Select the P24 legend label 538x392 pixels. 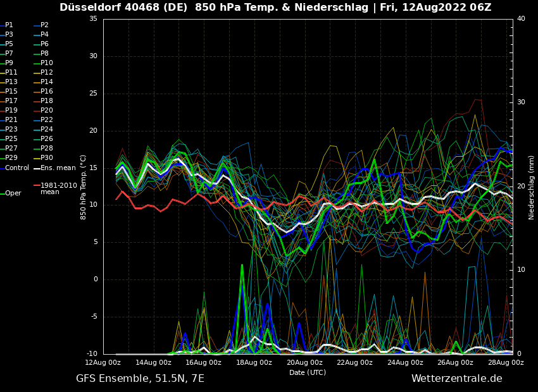(x=47, y=130)
